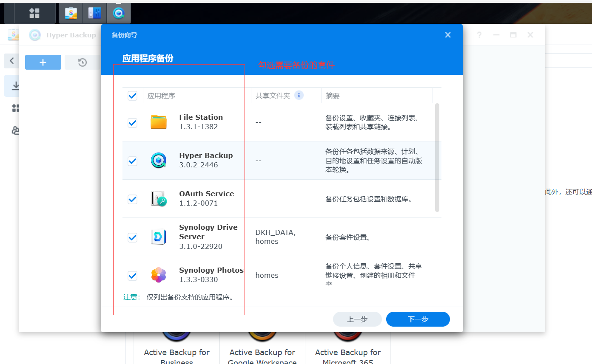Screen dimensions: 592x364
Task: Click the Package Center window icon behind
Action: (13, 35)
